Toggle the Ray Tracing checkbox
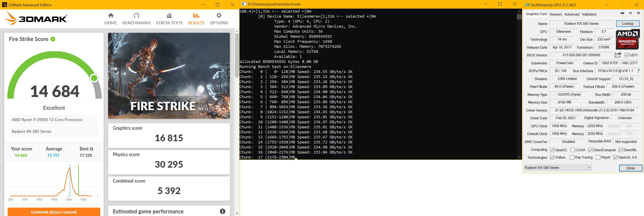 (x=572, y=157)
